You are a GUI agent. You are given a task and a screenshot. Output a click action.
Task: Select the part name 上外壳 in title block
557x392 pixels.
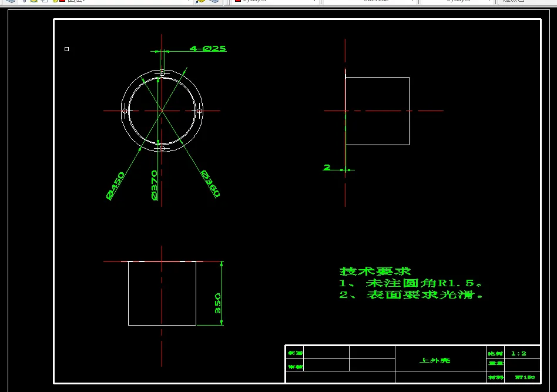435,361
